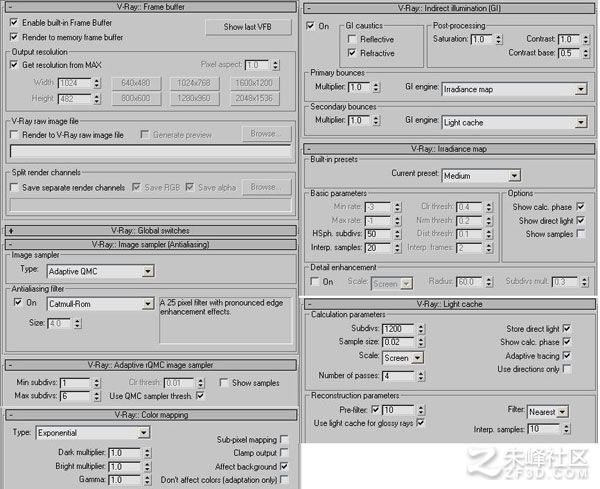
Task: Select the 2048x1536 resolution preset button
Action: tap(254, 98)
